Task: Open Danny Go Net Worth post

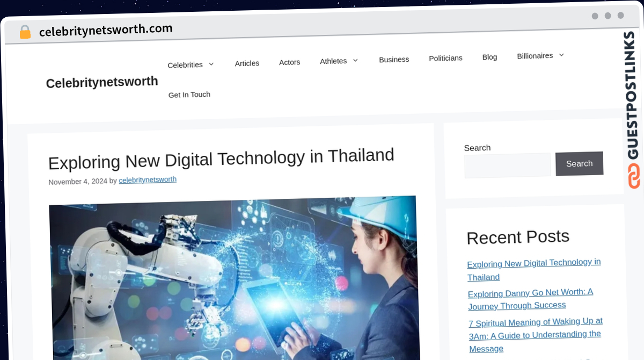Action: (x=530, y=299)
